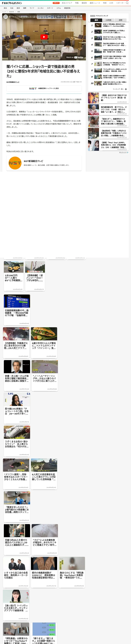Click thumbnail of ranking 1 article
131x644 pixels.
click(98, 25)
